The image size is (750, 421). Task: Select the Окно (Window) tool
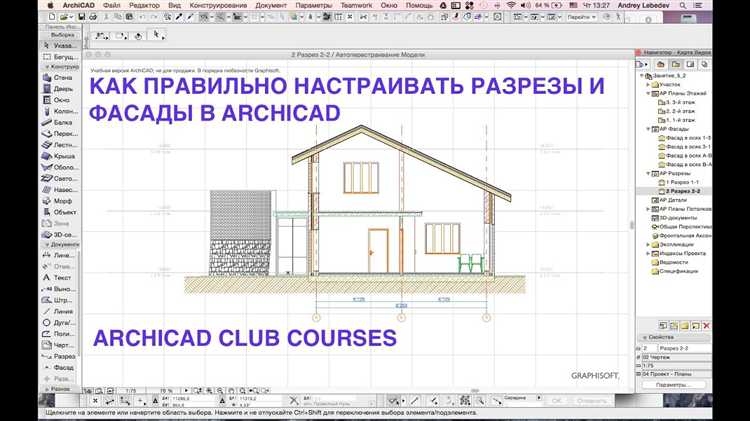58,100
